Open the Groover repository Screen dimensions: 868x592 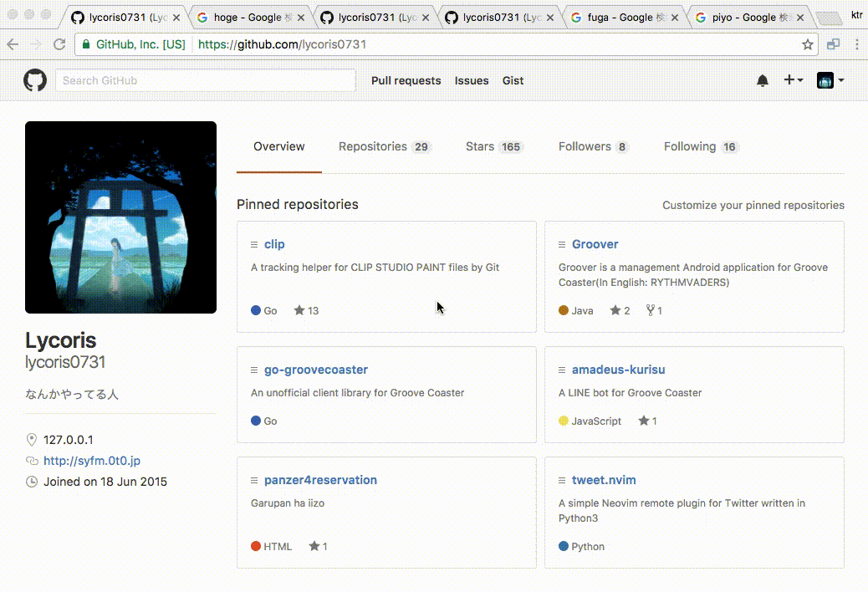coord(595,244)
